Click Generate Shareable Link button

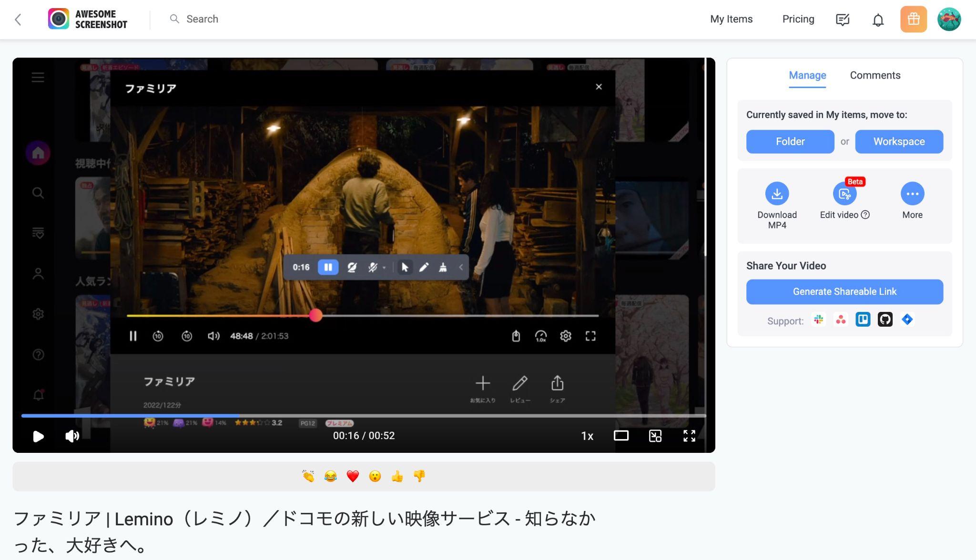(x=844, y=291)
